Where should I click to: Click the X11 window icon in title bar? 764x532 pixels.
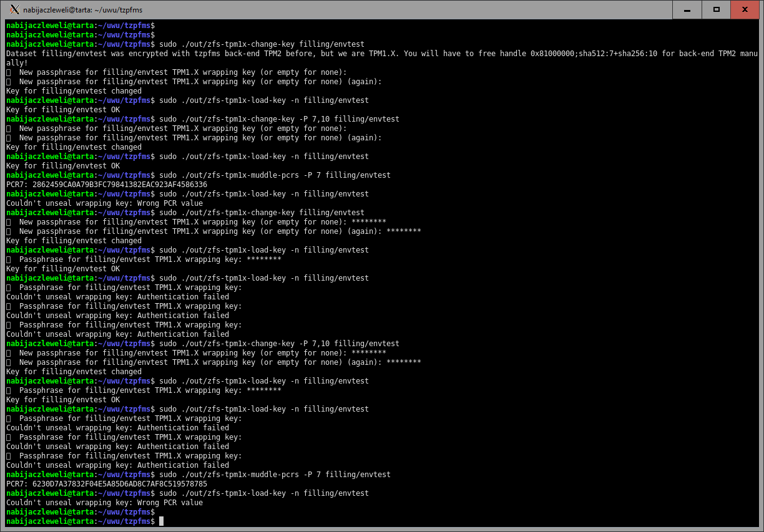[15, 9]
